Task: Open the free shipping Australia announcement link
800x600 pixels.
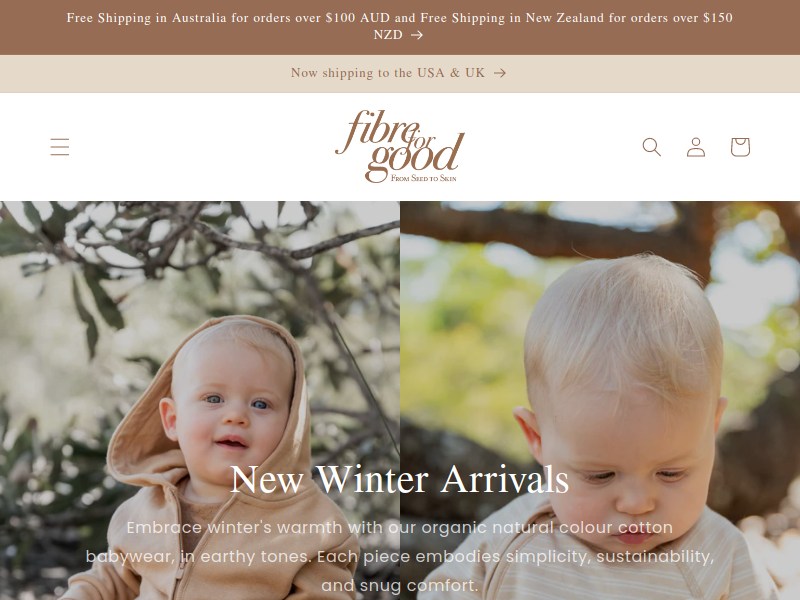Action: [399, 26]
